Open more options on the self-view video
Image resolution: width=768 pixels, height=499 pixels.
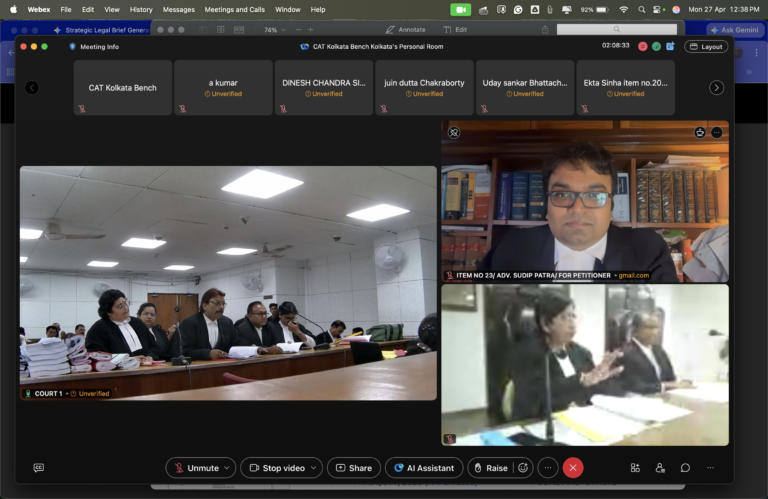coord(717,132)
